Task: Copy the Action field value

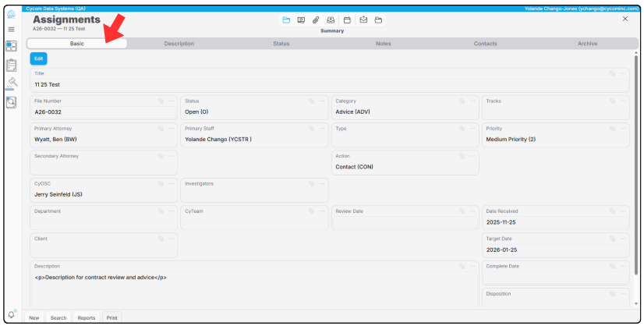Action: pyautogui.click(x=462, y=156)
